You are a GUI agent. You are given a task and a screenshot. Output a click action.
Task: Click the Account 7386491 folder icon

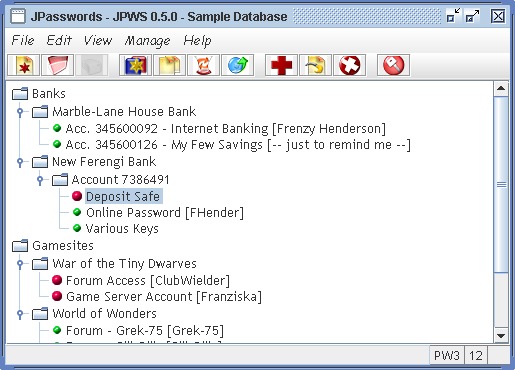pos(60,180)
